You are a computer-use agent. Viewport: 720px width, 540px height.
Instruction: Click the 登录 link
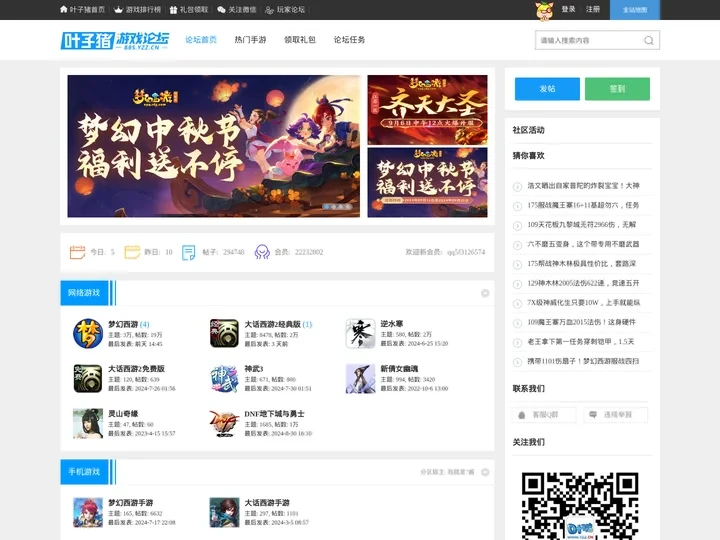point(568,9)
